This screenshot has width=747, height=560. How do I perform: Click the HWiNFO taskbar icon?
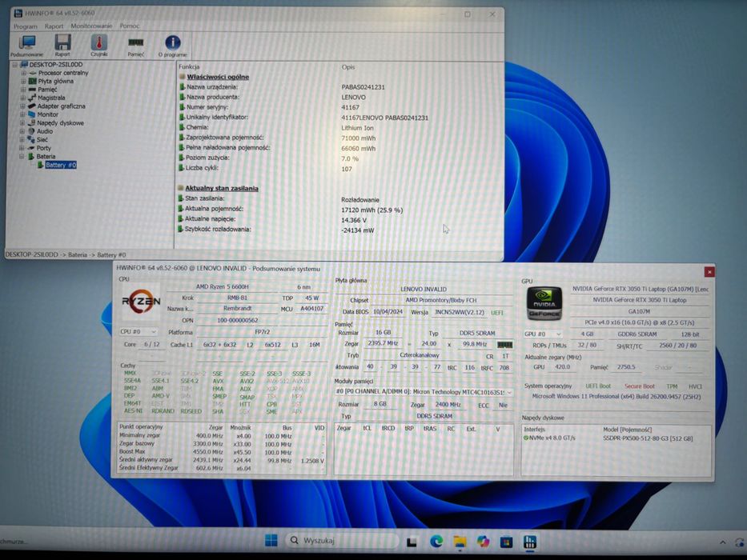530,542
